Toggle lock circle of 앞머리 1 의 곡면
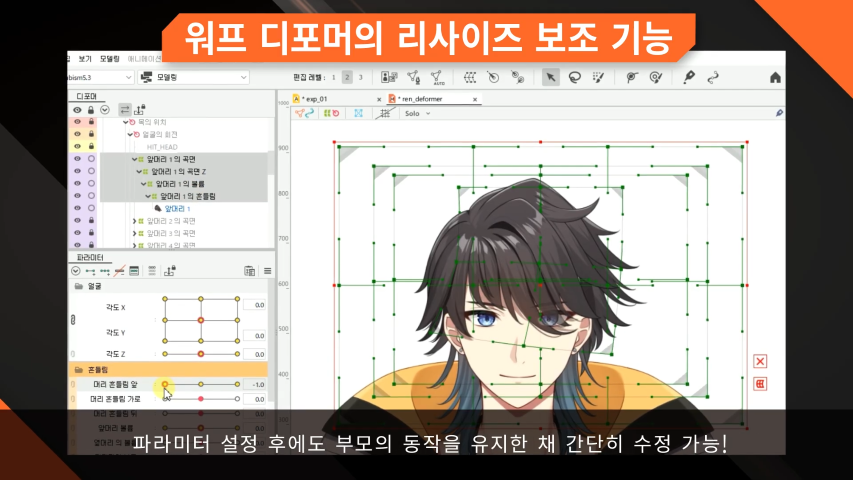The width and height of the screenshot is (853, 480). 91,159
